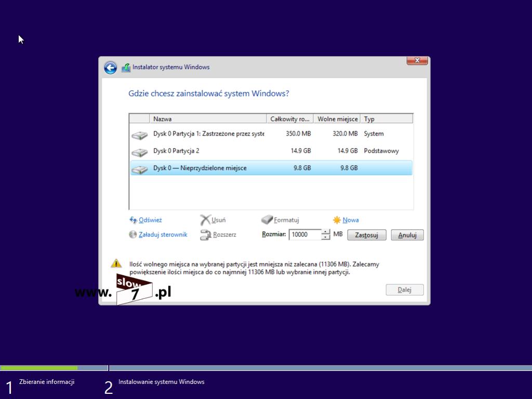The image size is (532, 399).
Task: Proceed with the Dalej button
Action: [x=404, y=290]
